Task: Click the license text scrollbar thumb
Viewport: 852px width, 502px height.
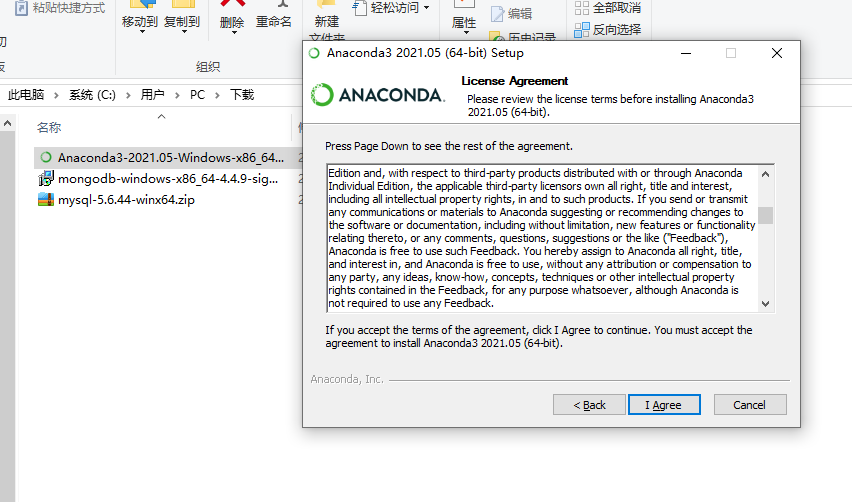Action: click(766, 215)
